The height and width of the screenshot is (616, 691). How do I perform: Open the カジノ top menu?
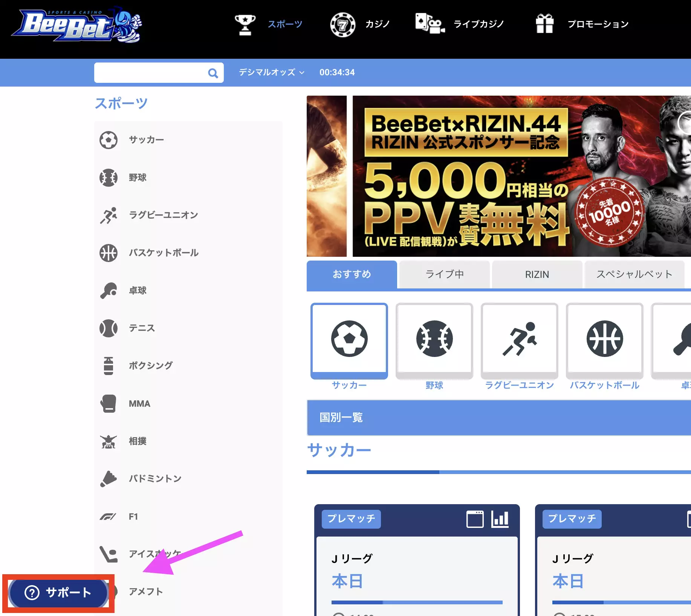(x=378, y=24)
